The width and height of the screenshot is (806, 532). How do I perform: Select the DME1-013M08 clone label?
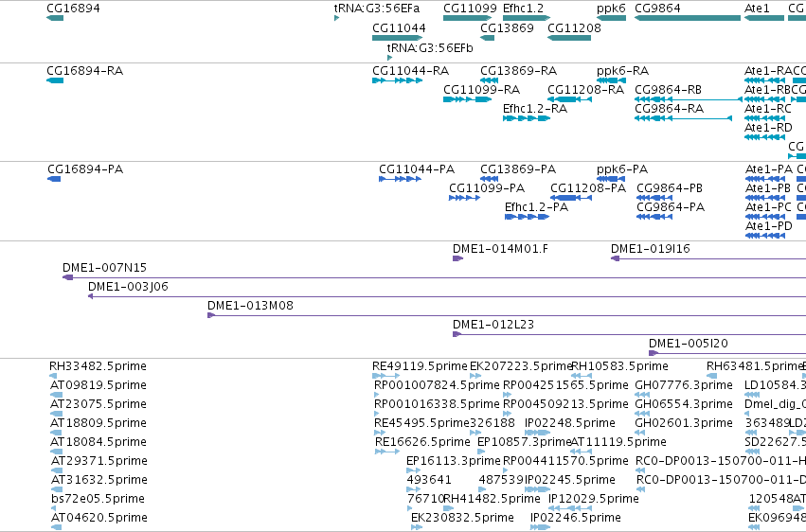click(250, 306)
